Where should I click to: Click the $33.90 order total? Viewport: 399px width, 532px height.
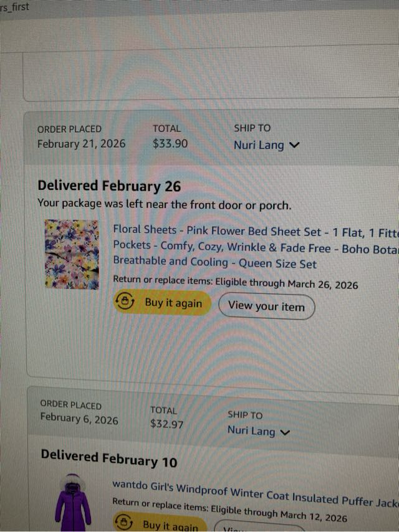coord(170,144)
